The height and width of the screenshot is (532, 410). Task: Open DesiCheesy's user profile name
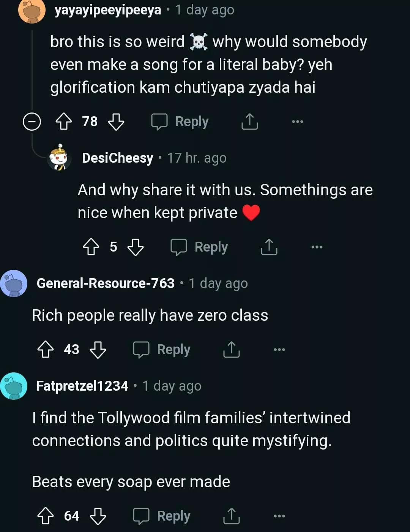(x=118, y=158)
